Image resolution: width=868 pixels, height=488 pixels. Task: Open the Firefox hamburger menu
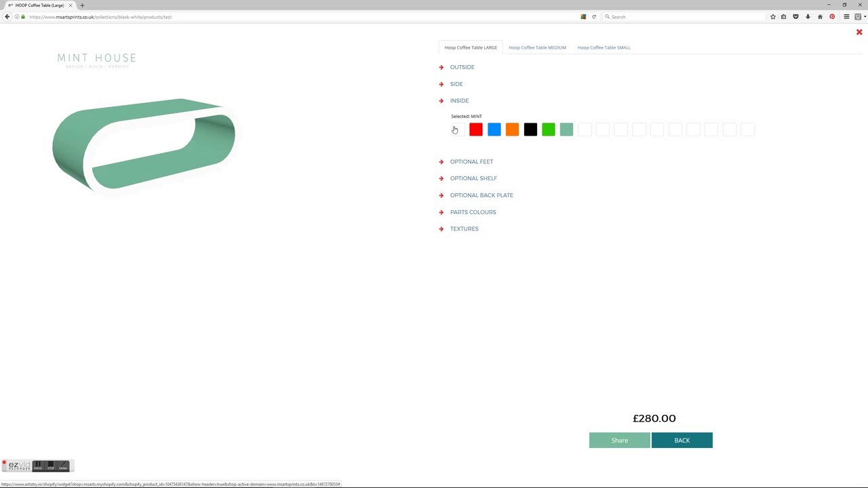846,16
